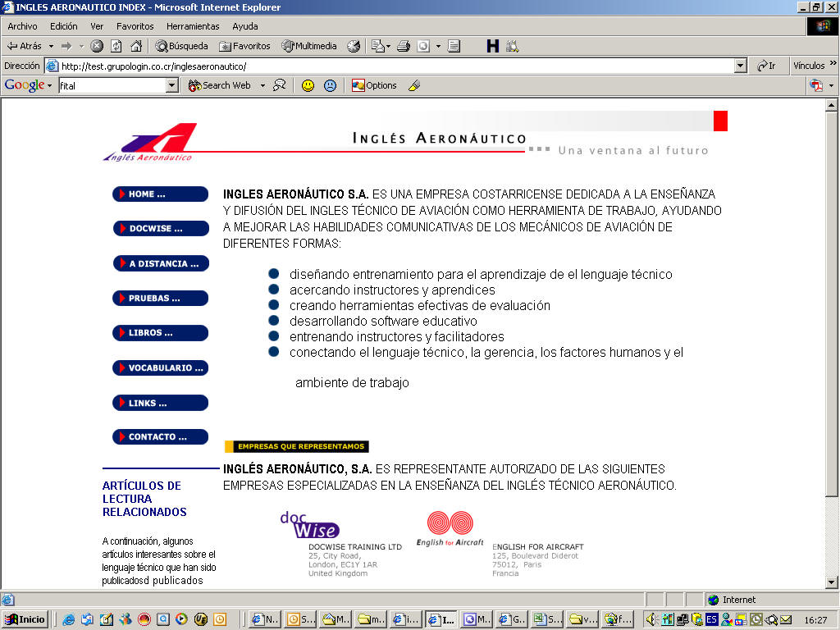Open the Búsqueda search panel
The width and height of the screenshot is (840, 630).
tap(181, 46)
